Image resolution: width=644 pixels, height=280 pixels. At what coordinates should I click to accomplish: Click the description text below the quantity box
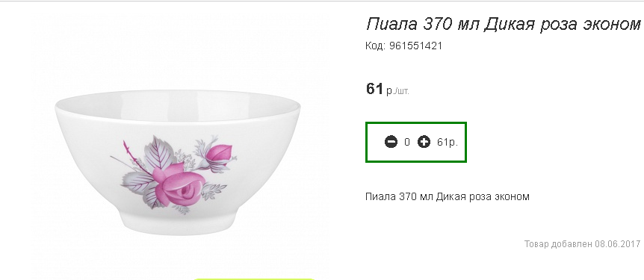[448, 196]
